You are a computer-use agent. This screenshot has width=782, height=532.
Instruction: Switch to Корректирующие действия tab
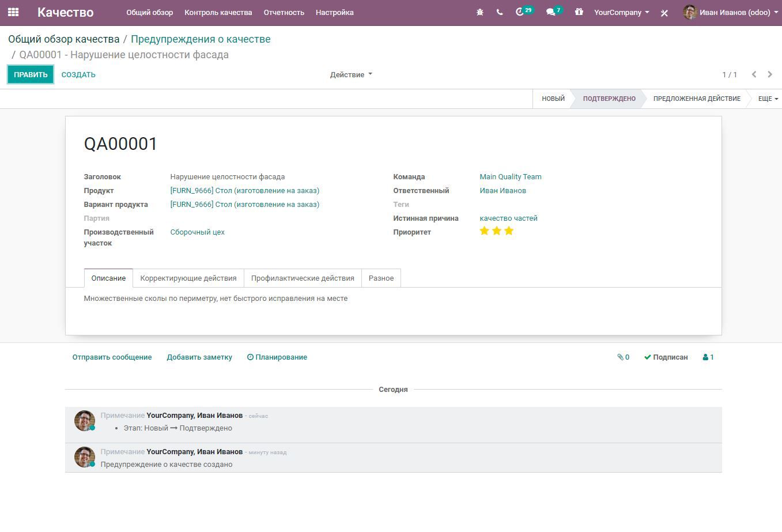(188, 278)
